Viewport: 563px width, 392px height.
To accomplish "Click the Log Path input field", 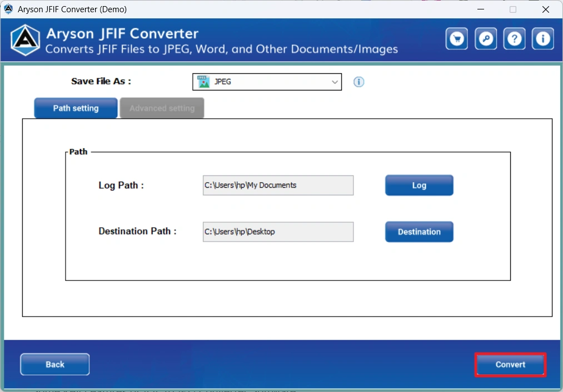I will tap(278, 185).
